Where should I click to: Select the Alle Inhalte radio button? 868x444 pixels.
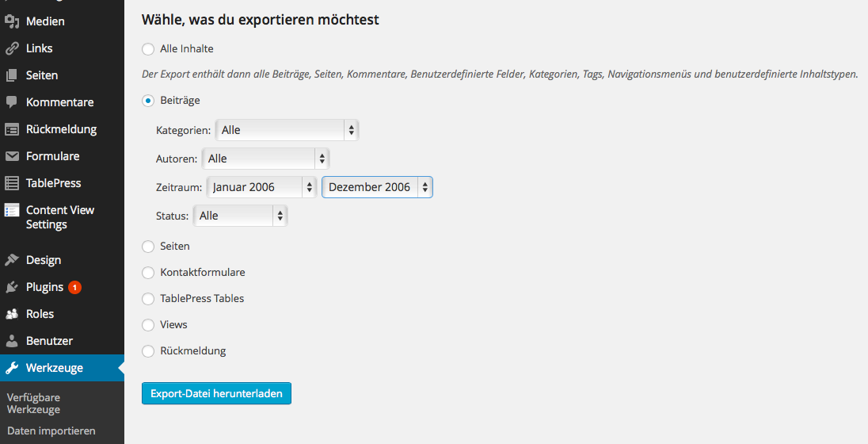pos(148,49)
